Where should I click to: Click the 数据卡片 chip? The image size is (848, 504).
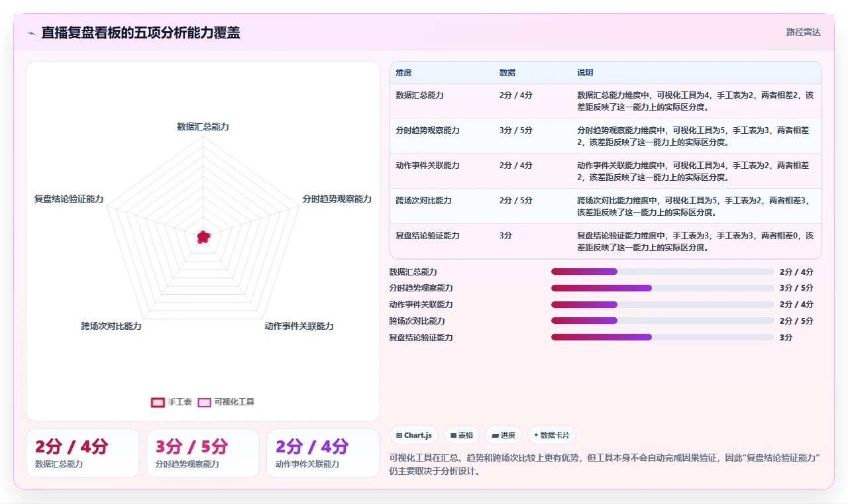552,435
